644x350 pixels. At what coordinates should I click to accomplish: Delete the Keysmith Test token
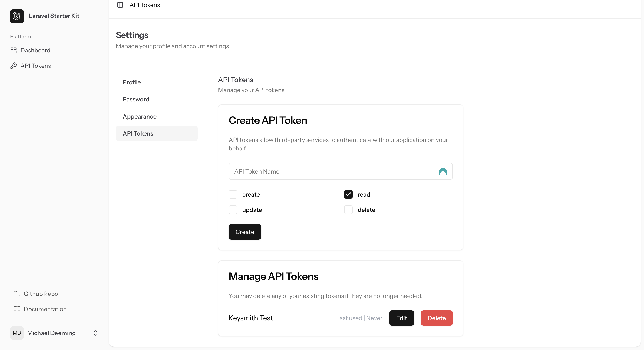pyautogui.click(x=436, y=318)
